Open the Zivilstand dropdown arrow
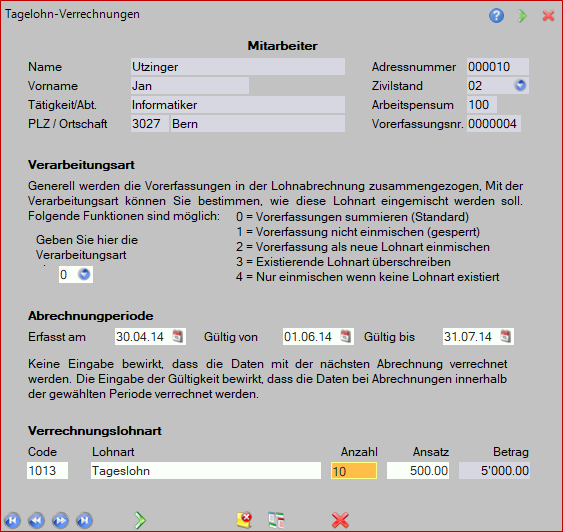Screen dimensions: 563x532 520,85
